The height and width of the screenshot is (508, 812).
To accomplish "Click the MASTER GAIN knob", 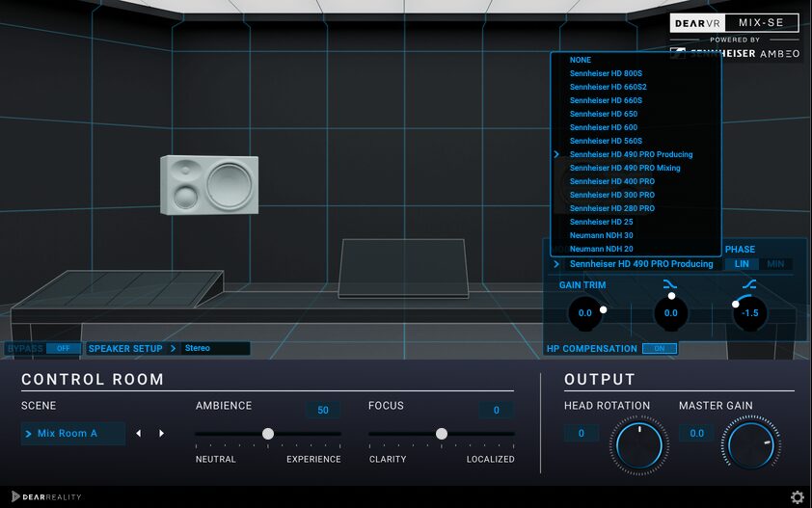I will (x=750, y=445).
